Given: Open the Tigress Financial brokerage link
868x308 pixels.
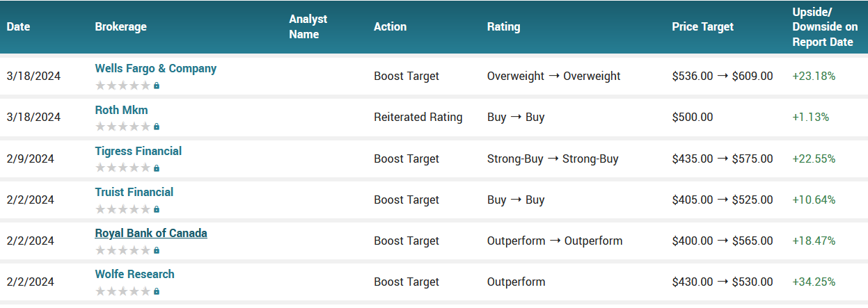Looking at the screenshot, I should coord(138,151).
